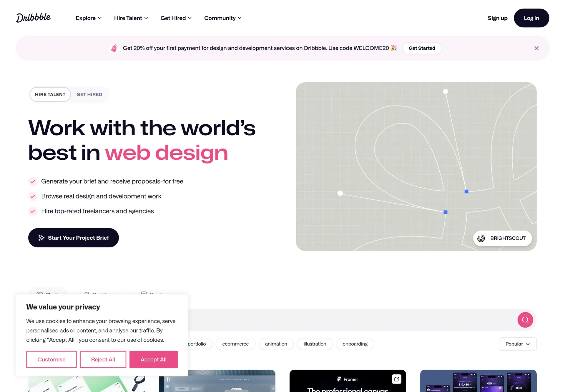Click 'We value your privacy' heading
Viewport: 565px width, 392px height.
coord(63,307)
